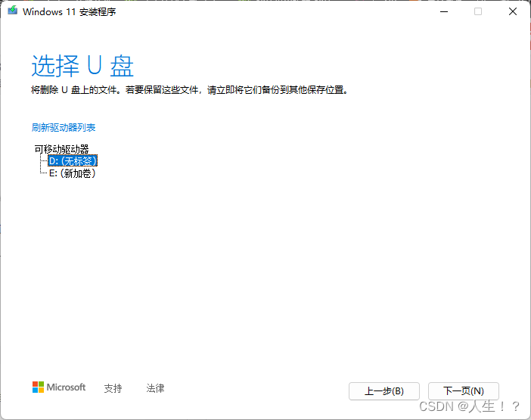Click the disabled maximize button

(478, 11)
